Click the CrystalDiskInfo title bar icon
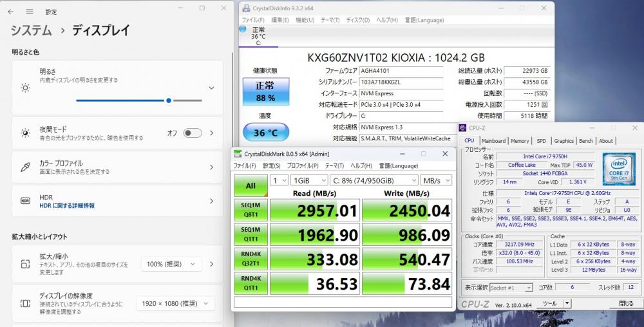This screenshot has width=644, height=327. 246,8
